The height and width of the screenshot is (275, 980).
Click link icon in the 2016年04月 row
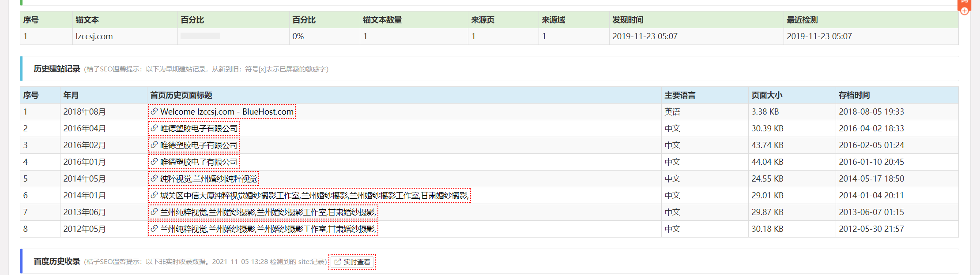(x=154, y=128)
